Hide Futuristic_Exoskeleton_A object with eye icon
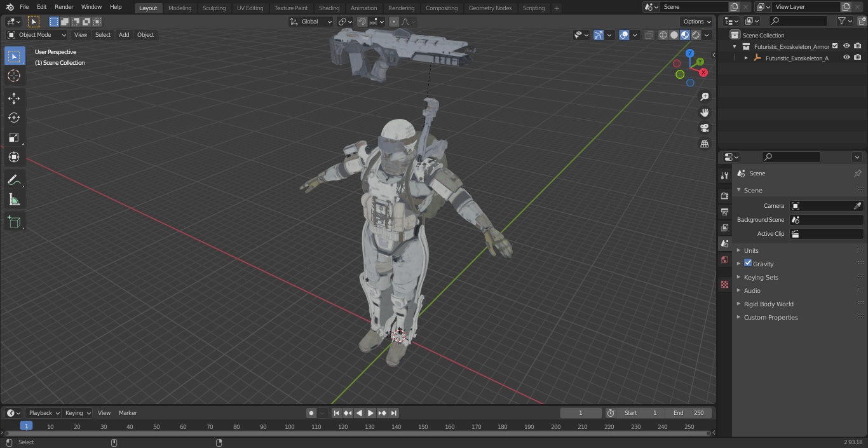This screenshot has width=868, height=448. pyautogui.click(x=846, y=58)
